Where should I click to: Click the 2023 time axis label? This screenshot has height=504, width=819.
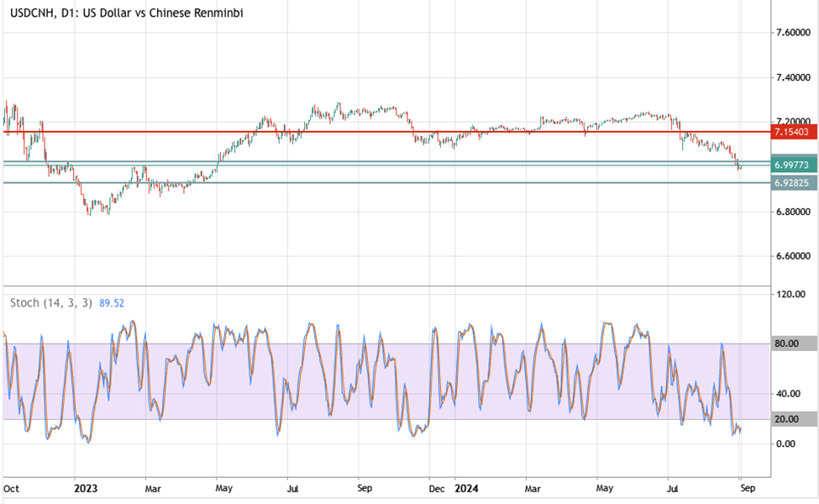point(86,488)
